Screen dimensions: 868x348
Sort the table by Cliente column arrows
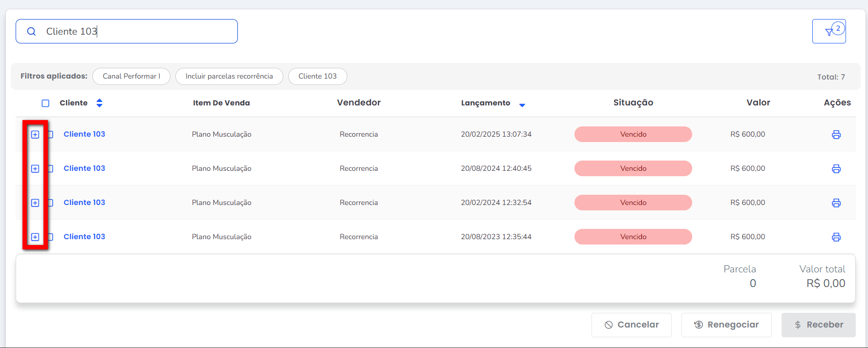point(99,103)
